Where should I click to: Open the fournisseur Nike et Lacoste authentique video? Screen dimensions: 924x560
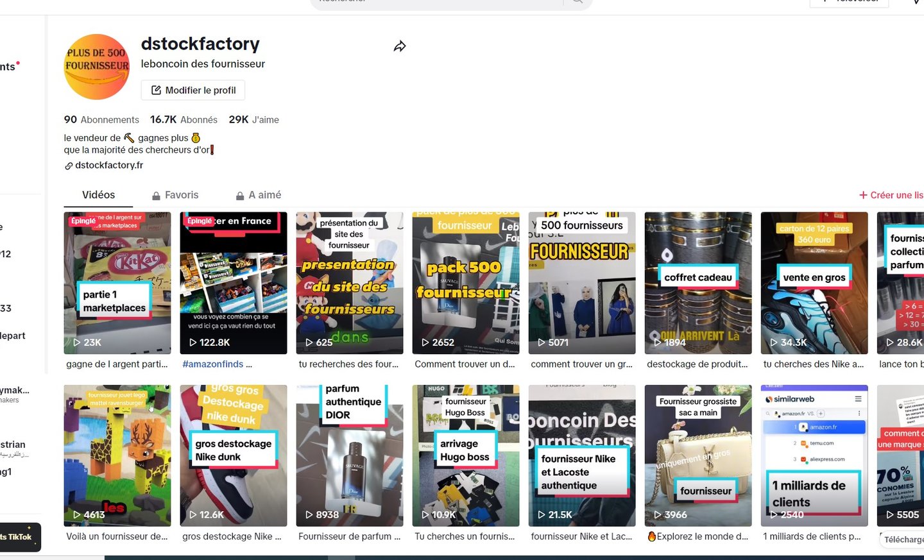click(x=582, y=455)
